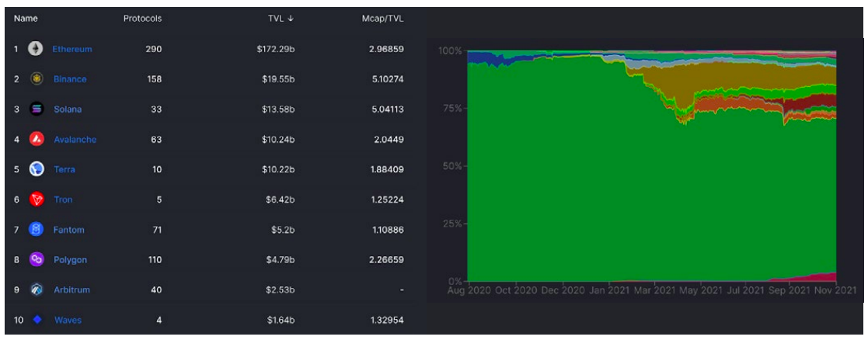868x340 pixels.
Task: Sort by the TVL column header
Action: pos(282,19)
